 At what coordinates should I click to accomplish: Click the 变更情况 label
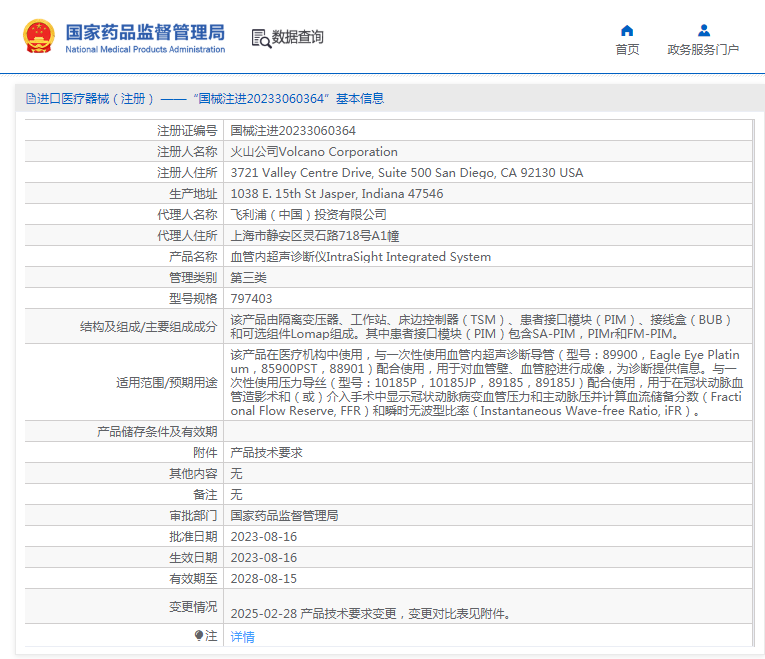point(193,606)
